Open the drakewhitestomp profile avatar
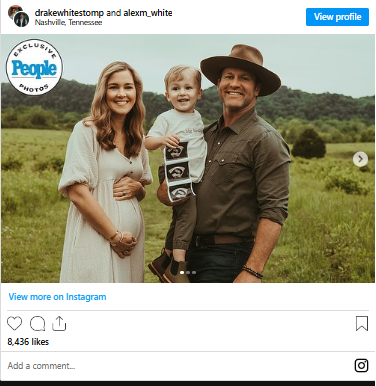 pyautogui.click(x=15, y=12)
